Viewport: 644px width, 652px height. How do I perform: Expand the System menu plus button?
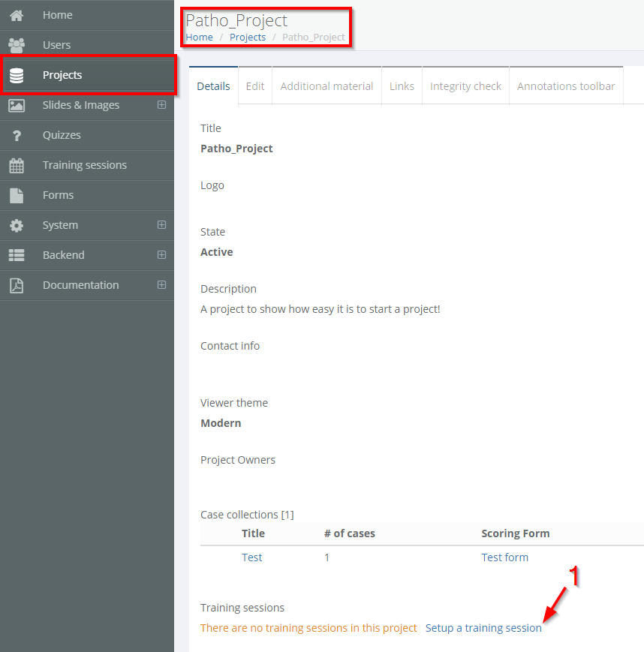(161, 225)
